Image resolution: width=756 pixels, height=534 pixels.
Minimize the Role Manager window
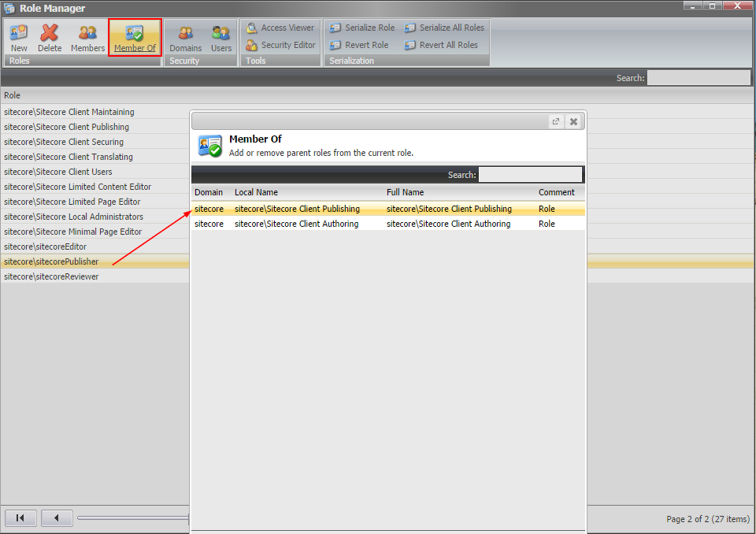pyautogui.click(x=692, y=6)
